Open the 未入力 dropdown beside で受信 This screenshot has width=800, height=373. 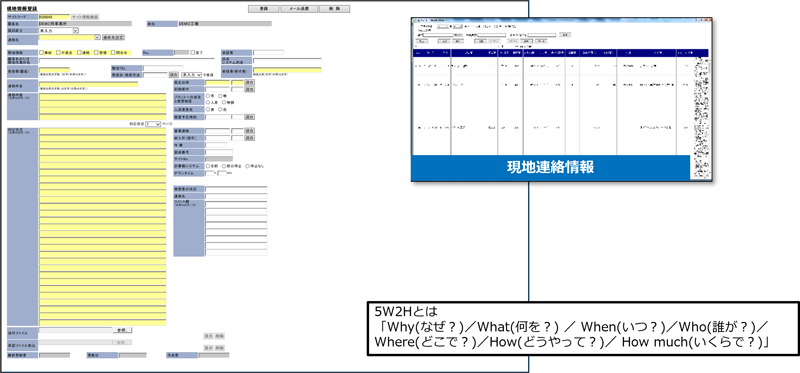pos(191,74)
